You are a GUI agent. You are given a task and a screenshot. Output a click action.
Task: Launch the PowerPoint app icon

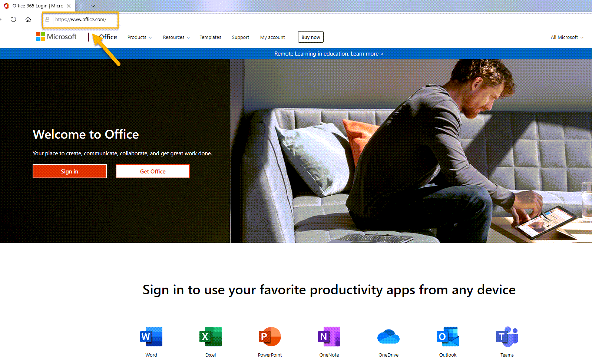(x=270, y=337)
